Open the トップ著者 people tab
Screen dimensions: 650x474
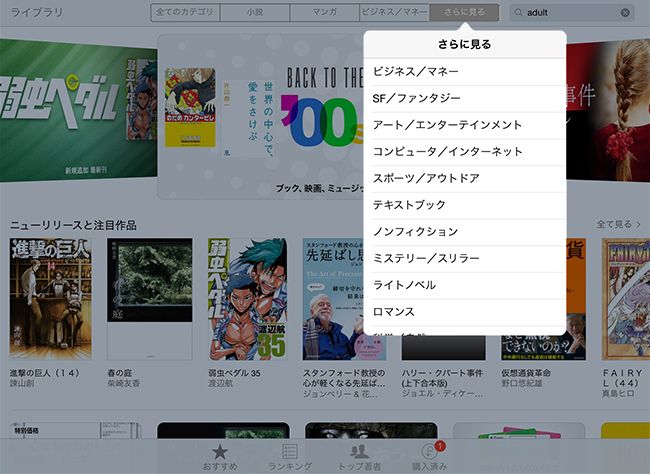tap(359, 457)
